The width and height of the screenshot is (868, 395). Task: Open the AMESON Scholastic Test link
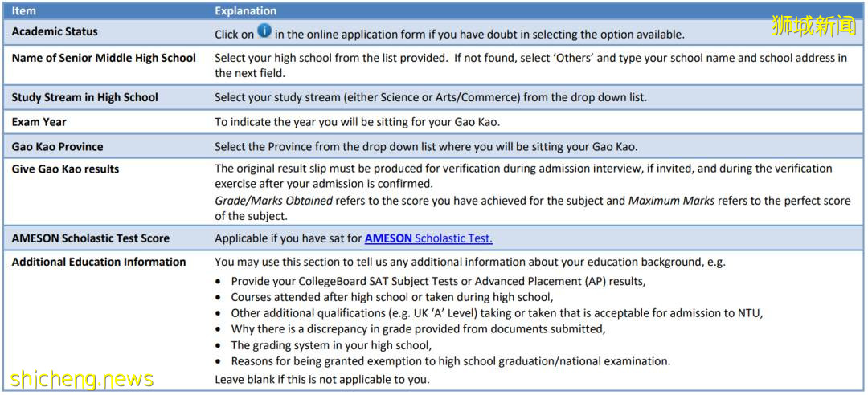[x=428, y=238]
